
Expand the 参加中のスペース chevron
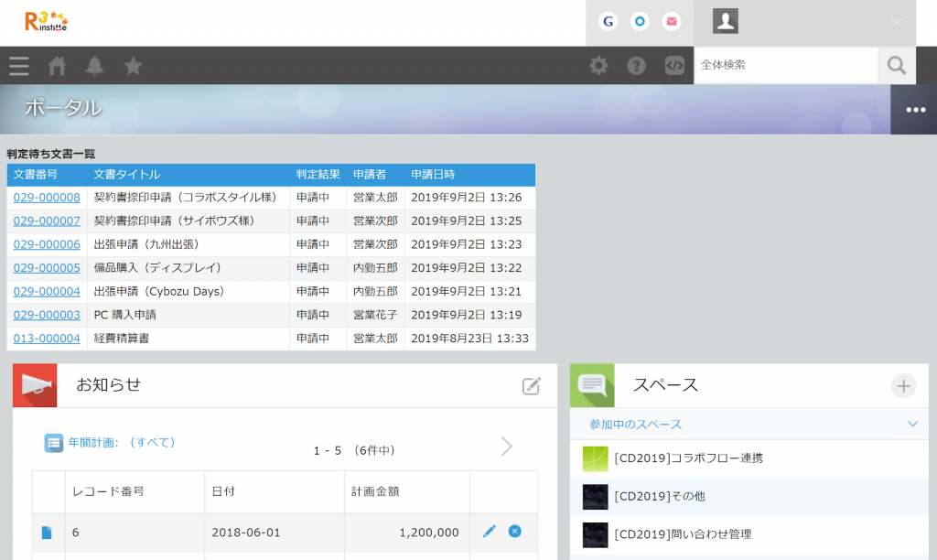[912, 424]
